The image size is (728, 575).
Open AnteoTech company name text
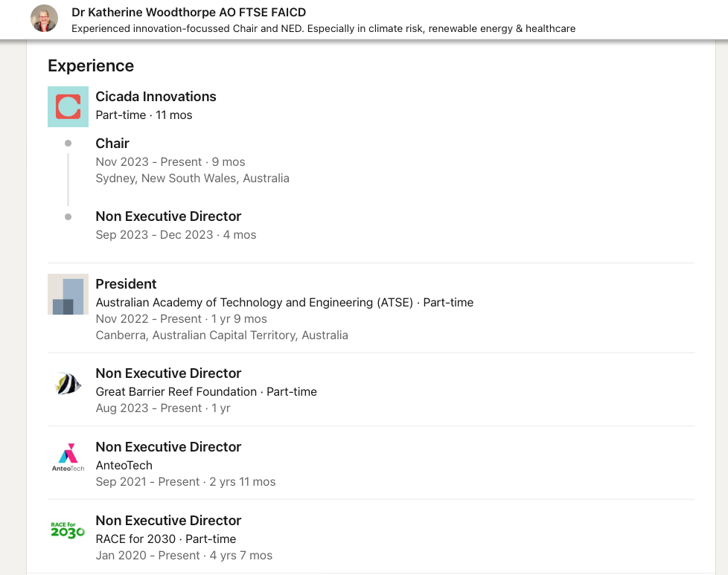point(124,466)
